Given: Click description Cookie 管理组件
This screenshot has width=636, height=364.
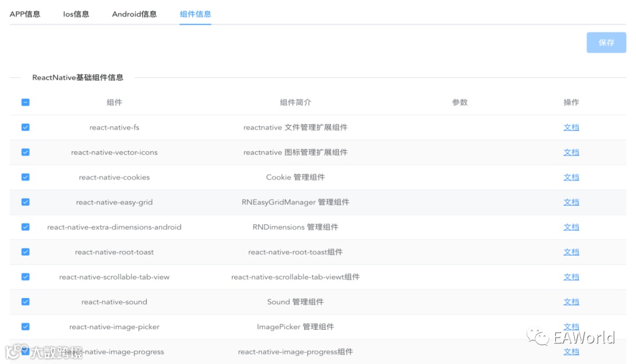Looking at the screenshot, I should [295, 177].
